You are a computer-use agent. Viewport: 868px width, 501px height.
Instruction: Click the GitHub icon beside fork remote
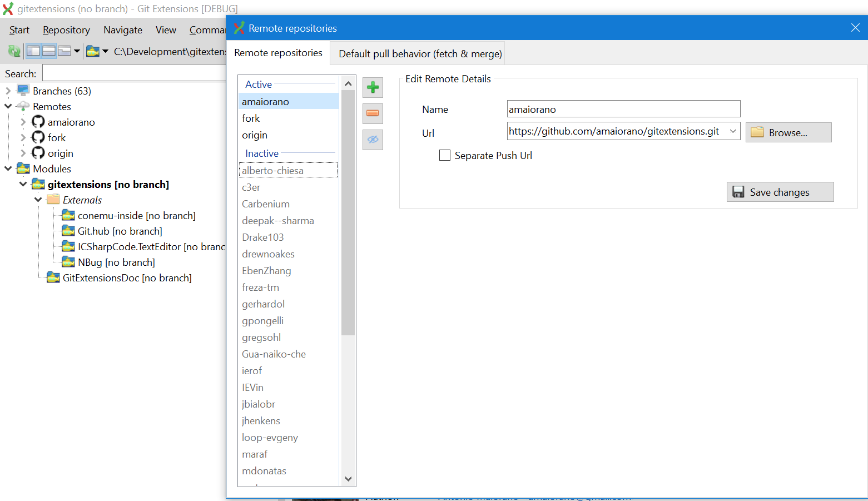coord(38,137)
